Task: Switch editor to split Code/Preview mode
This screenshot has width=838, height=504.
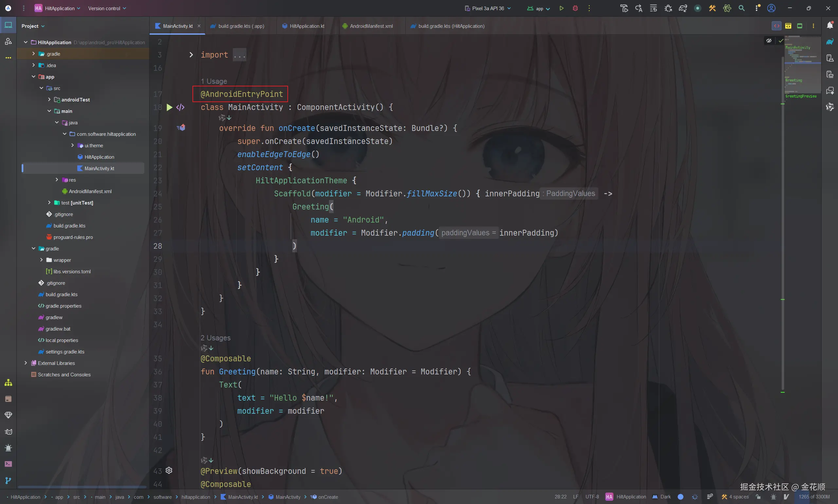Action: click(788, 26)
